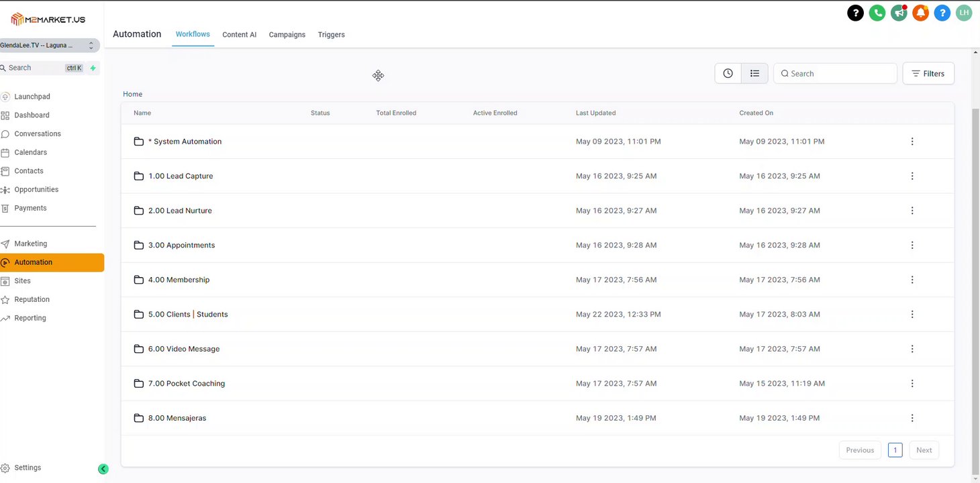Image resolution: width=980 pixels, height=483 pixels.
Task: Click folder icon of 1.00 Lead Capture
Action: pos(139,176)
